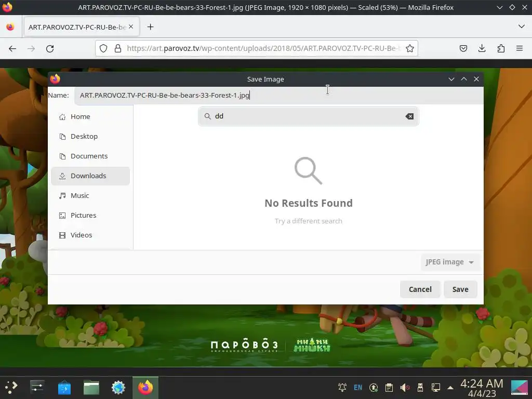Click the file Name input field
532x399 pixels.
279,96
